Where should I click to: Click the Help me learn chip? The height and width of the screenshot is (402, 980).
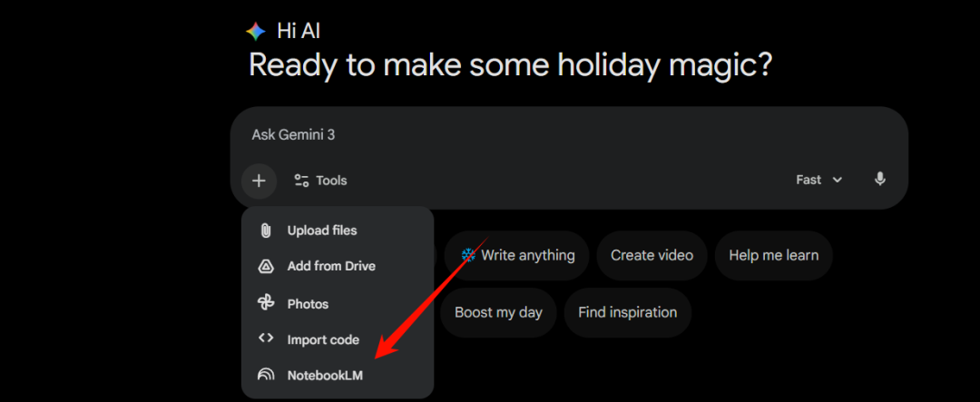point(773,255)
